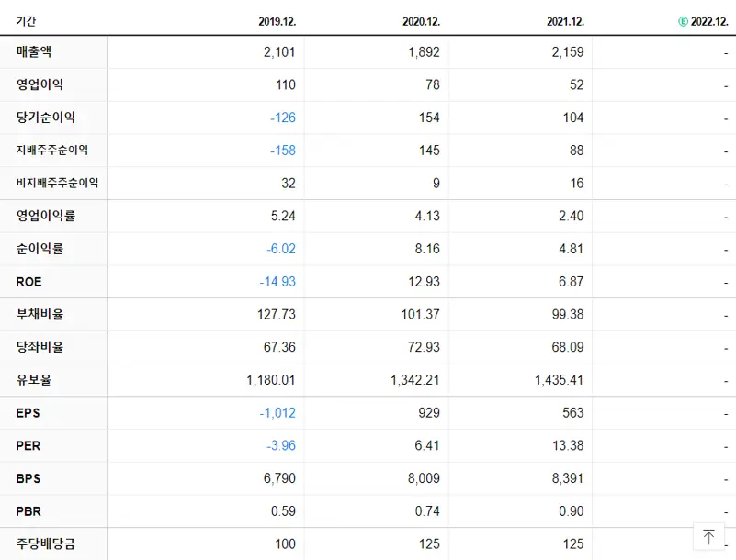The height and width of the screenshot is (560, 736).
Task: Select the operating profit value 52
Action: [576, 84]
